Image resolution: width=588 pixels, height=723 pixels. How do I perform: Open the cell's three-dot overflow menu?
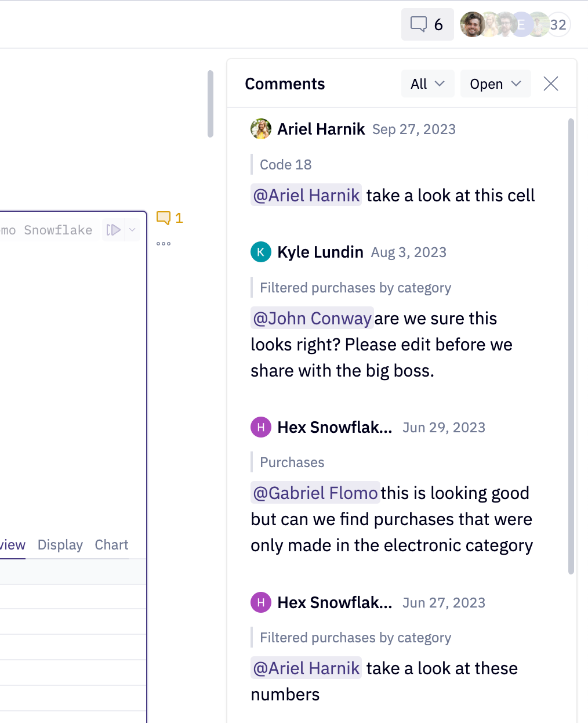(x=163, y=243)
